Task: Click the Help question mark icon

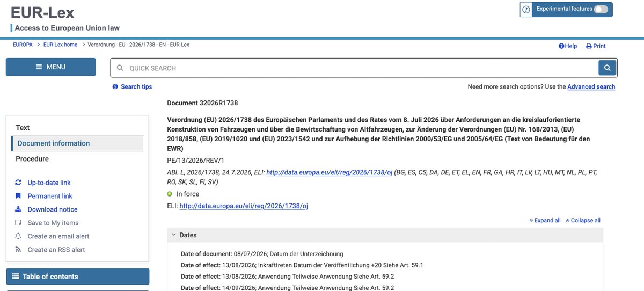Action: tap(561, 46)
